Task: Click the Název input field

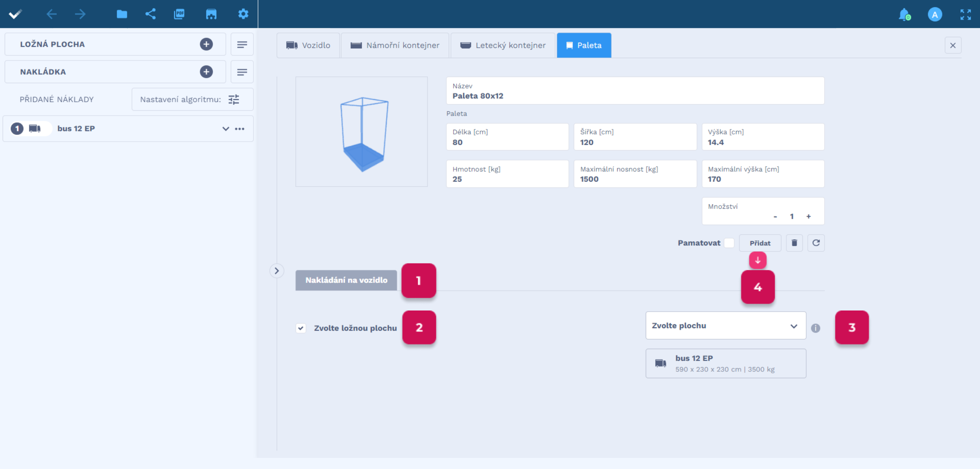Action: 635,91
